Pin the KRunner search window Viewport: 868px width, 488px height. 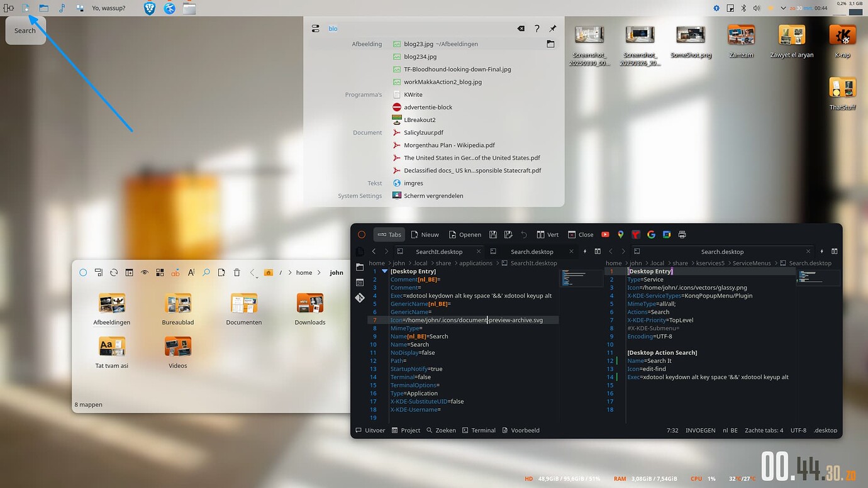(552, 28)
